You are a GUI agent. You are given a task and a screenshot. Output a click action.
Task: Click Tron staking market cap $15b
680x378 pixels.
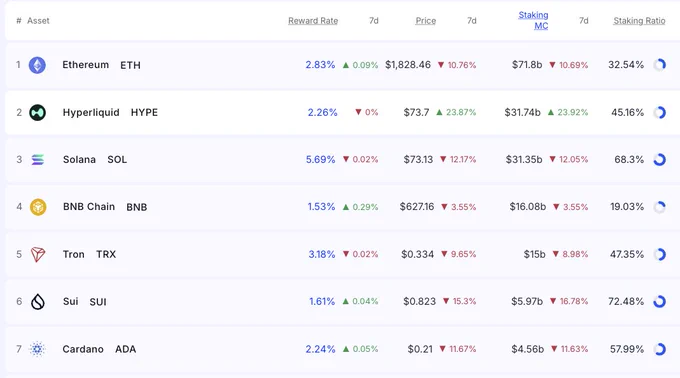pyautogui.click(x=534, y=254)
